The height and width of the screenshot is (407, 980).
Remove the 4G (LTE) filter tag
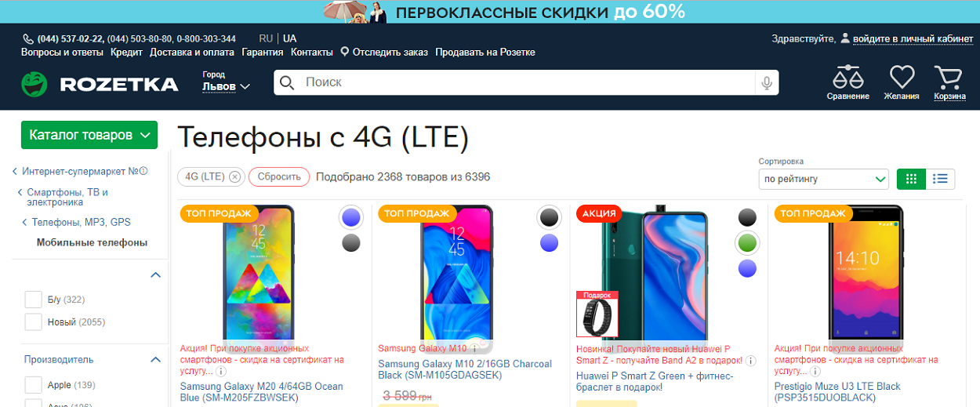click(234, 177)
